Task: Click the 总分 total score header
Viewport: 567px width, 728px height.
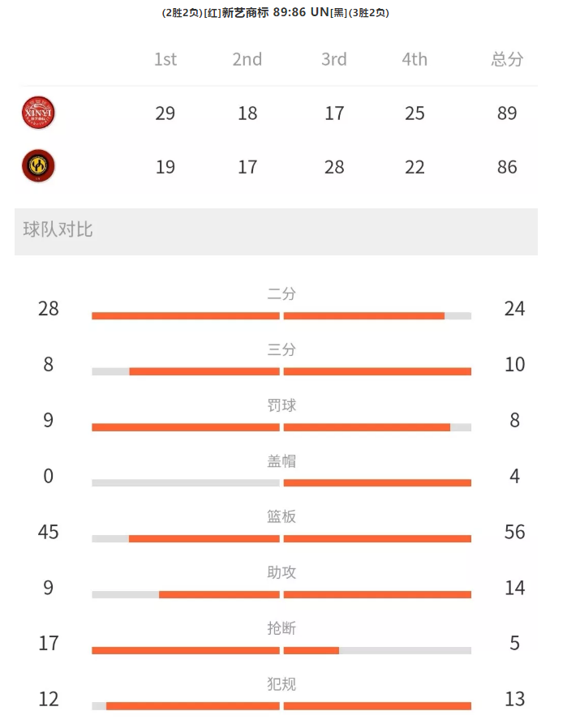Action: click(507, 59)
